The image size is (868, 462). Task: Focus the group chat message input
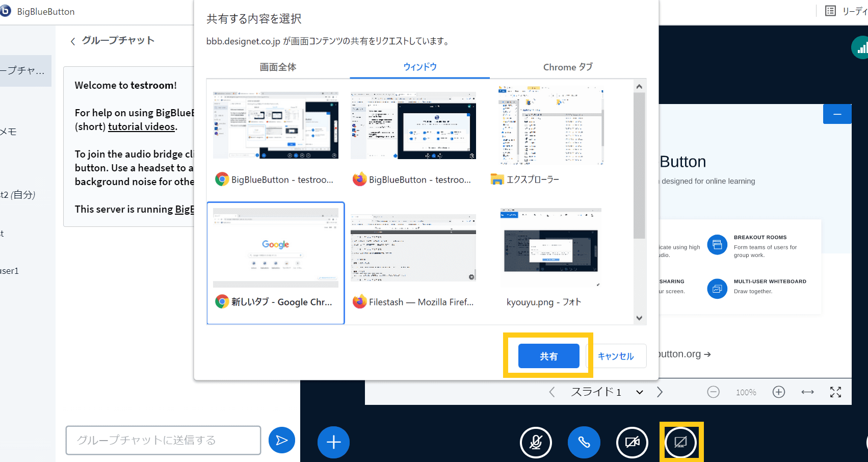pyautogui.click(x=163, y=440)
